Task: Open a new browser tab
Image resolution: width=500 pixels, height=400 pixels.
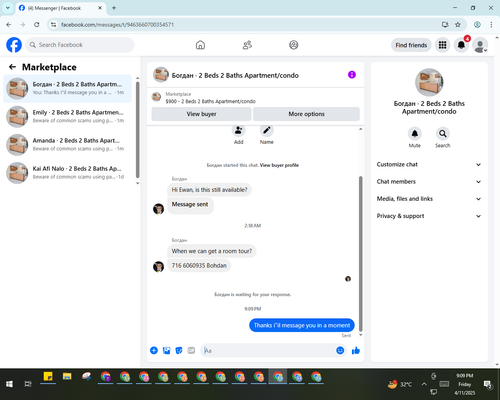Action: point(114,8)
